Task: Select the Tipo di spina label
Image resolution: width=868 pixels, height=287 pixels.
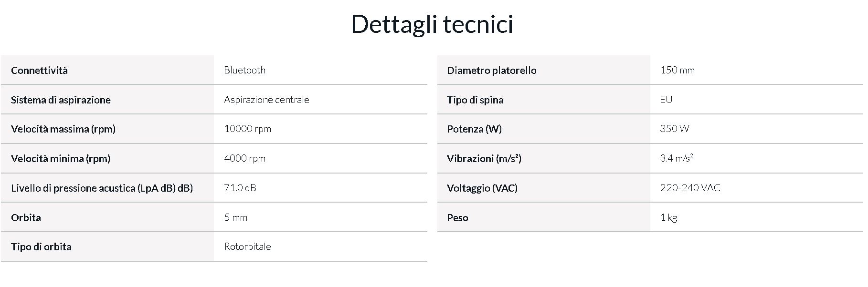Action: (x=475, y=100)
